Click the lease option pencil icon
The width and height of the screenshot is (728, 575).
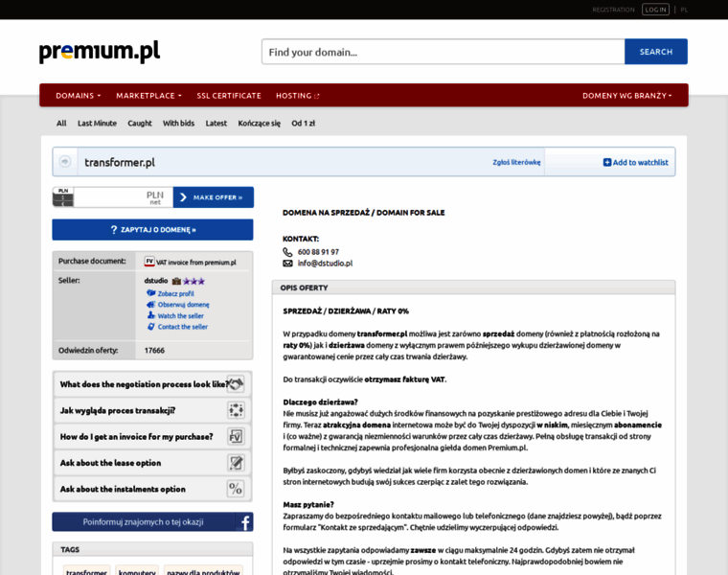point(236,463)
